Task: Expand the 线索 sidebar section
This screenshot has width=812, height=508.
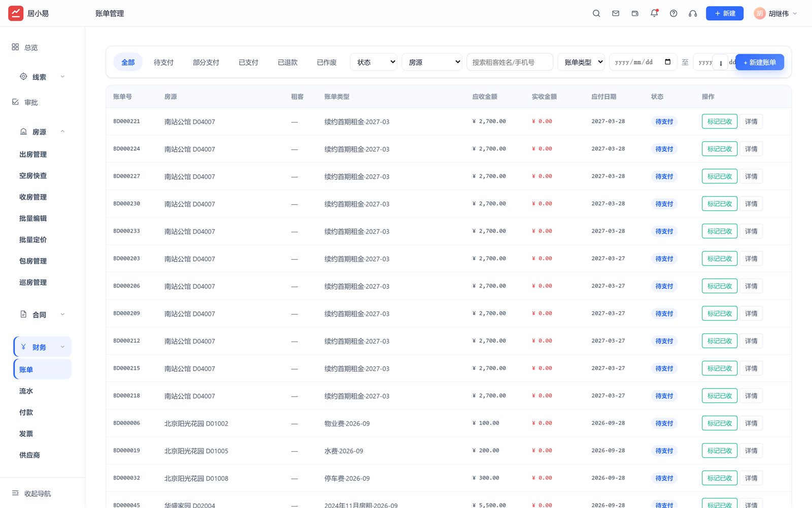Action: click(x=42, y=77)
